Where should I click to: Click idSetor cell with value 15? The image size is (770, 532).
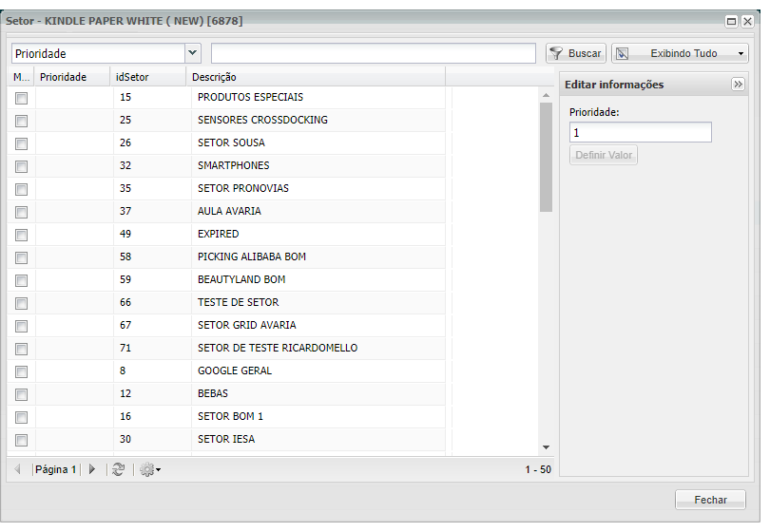(x=152, y=97)
